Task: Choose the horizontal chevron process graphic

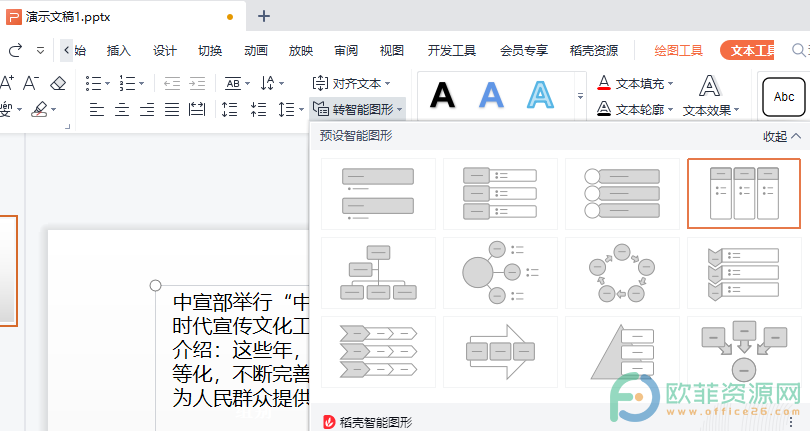Action: pos(378,352)
